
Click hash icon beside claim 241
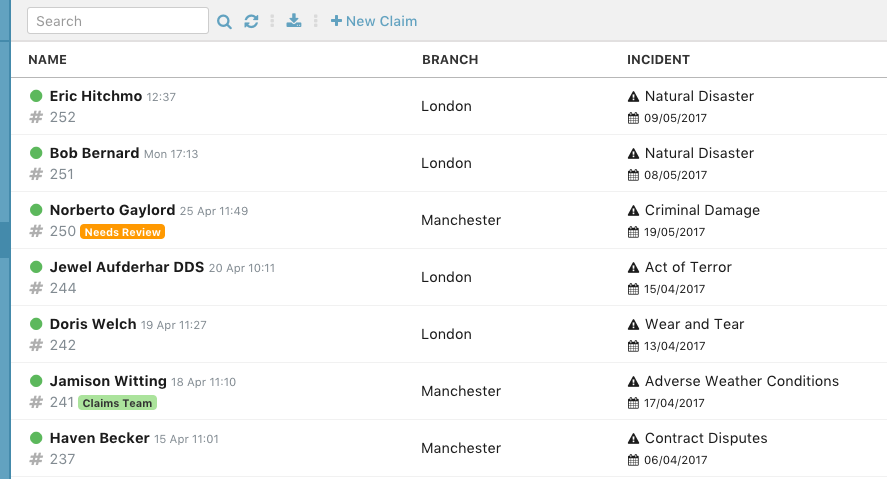36,402
